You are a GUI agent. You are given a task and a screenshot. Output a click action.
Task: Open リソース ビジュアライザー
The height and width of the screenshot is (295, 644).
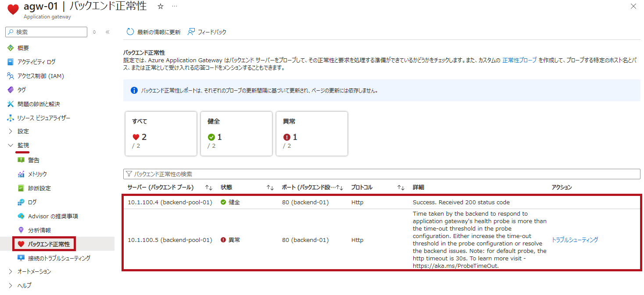pyautogui.click(x=44, y=118)
